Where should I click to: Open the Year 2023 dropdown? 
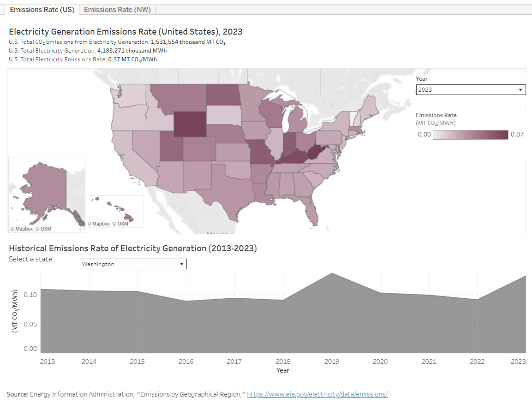tap(471, 90)
